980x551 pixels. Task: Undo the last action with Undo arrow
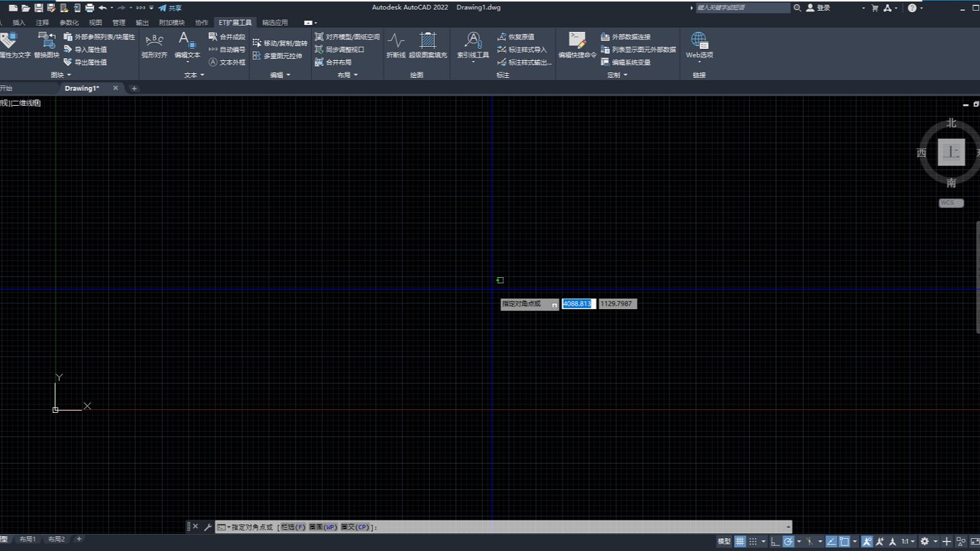pyautogui.click(x=102, y=8)
